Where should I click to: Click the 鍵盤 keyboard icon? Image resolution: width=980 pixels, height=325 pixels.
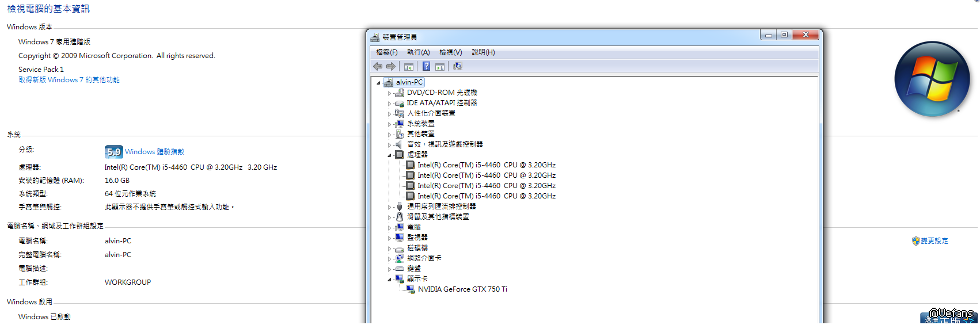click(400, 269)
